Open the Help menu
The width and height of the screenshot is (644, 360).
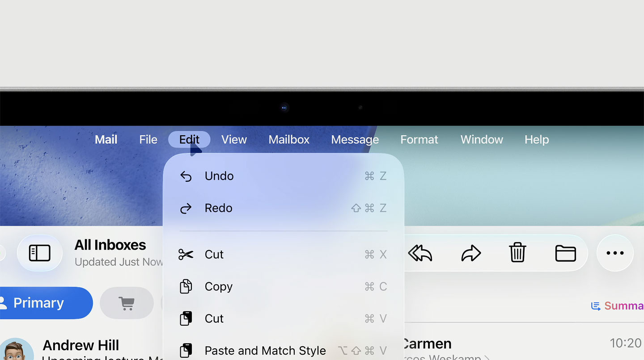pos(537,139)
